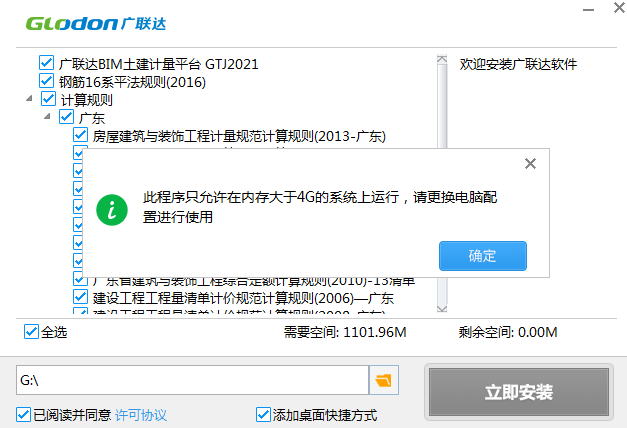Minimize the installer window
This screenshot has height=428, width=627.
(588, 10)
